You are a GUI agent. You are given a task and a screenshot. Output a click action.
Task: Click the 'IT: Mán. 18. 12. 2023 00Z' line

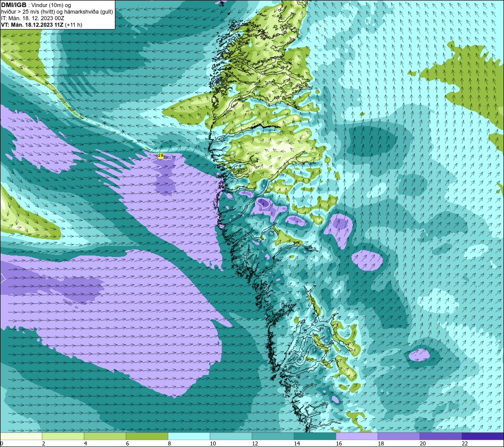tap(33, 18)
